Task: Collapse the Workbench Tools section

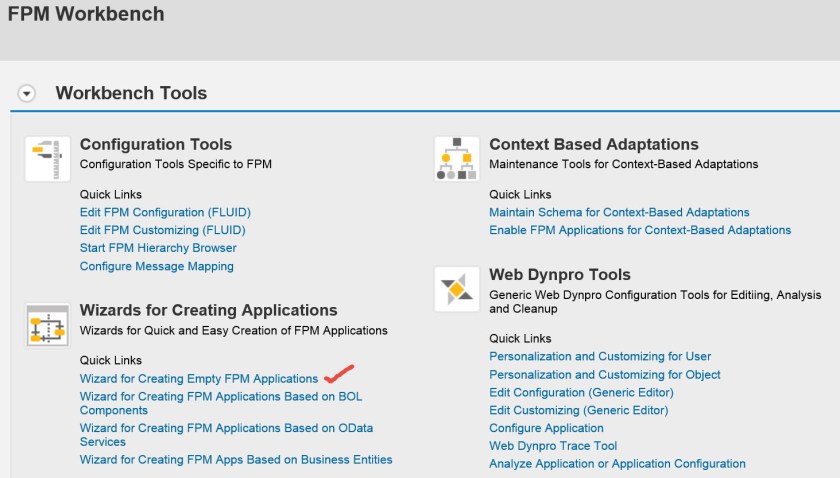Action: [x=27, y=93]
